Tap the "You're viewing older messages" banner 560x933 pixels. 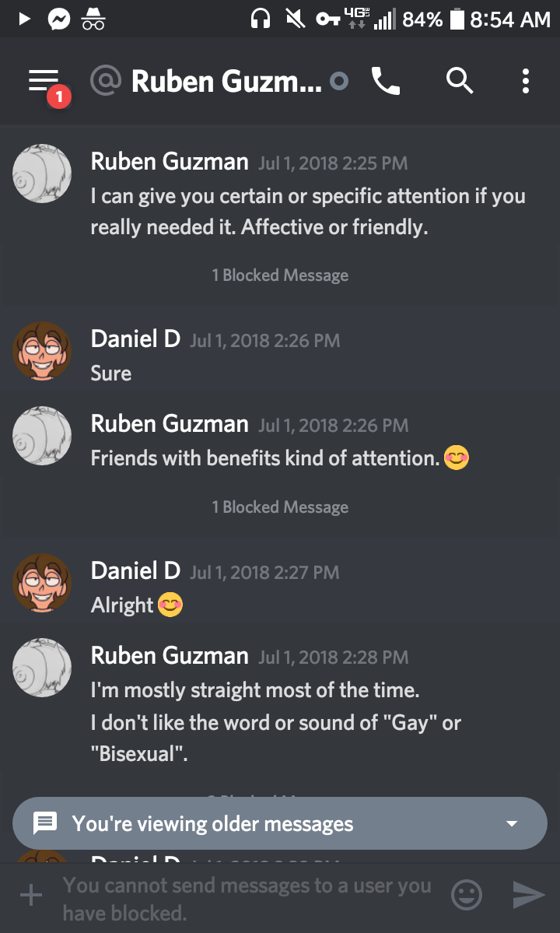(x=212, y=824)
